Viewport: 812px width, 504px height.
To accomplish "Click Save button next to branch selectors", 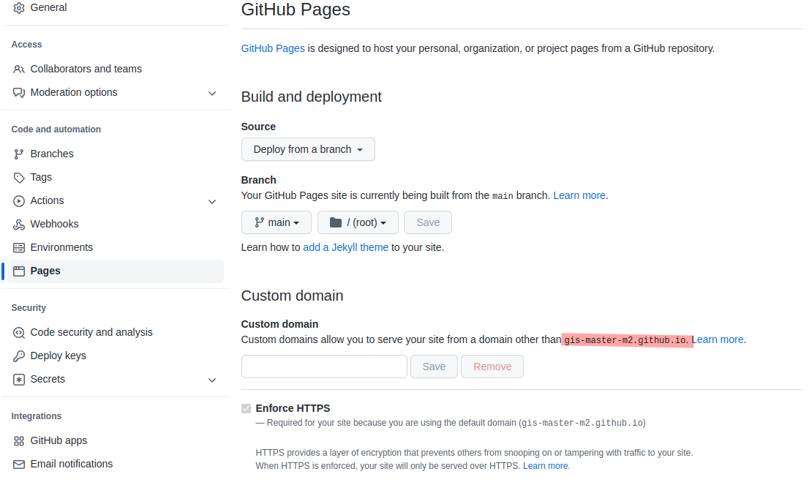I will click(x=428, y=222).
